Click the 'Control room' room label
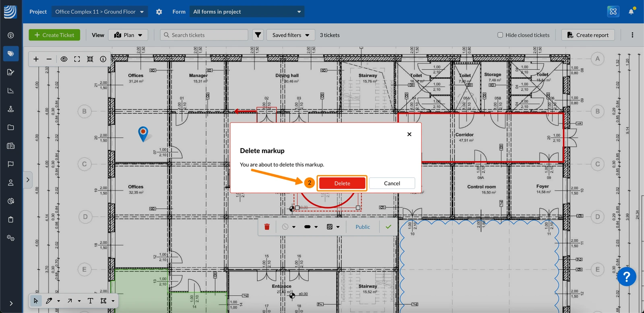The width and height of the screenshot is (644, 313). click(481, 187)
